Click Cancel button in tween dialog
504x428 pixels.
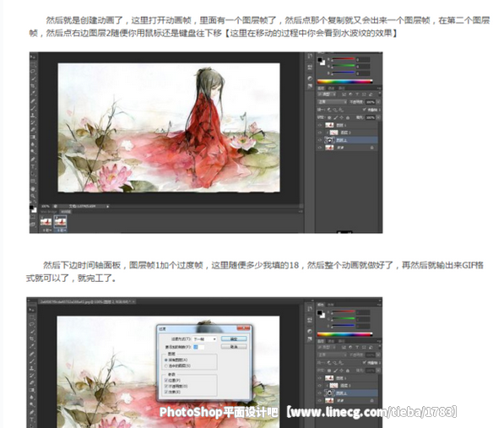coord(234,347)
